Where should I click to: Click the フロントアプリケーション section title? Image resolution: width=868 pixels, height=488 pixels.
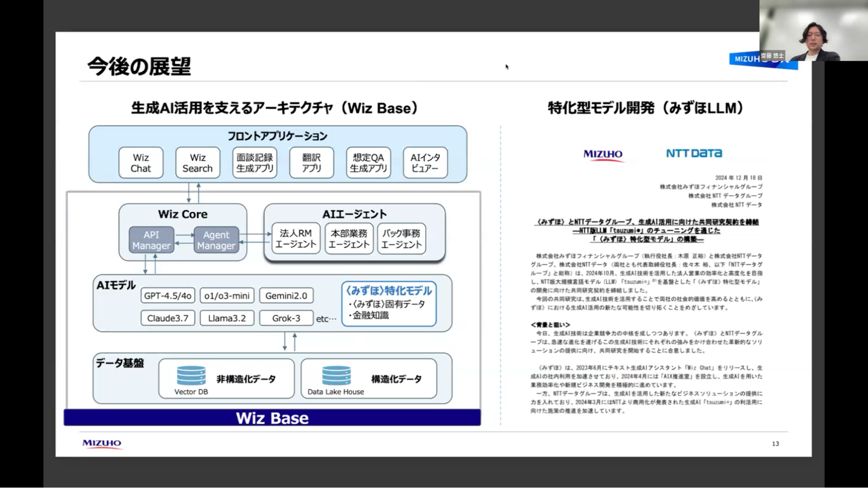[277, 136]
